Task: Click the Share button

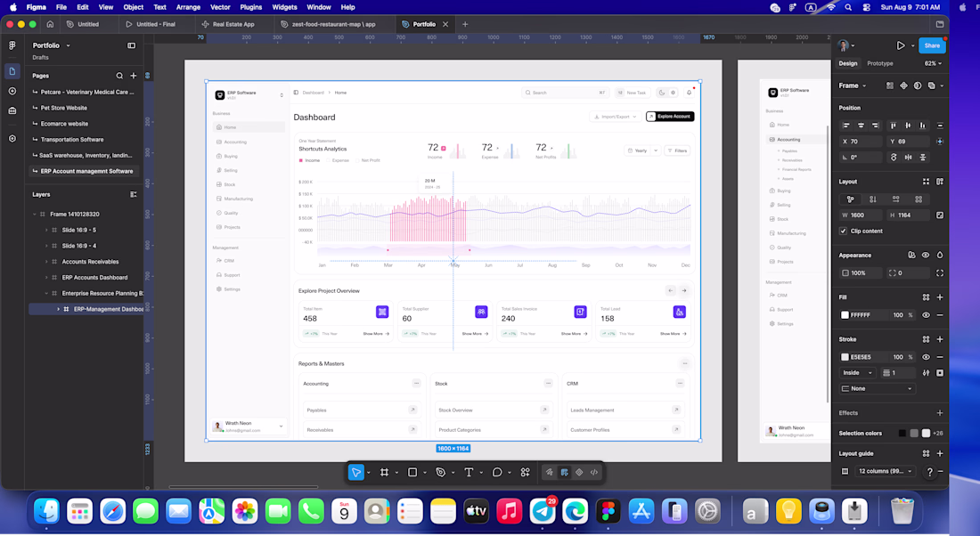Action: tap(932, 45)
